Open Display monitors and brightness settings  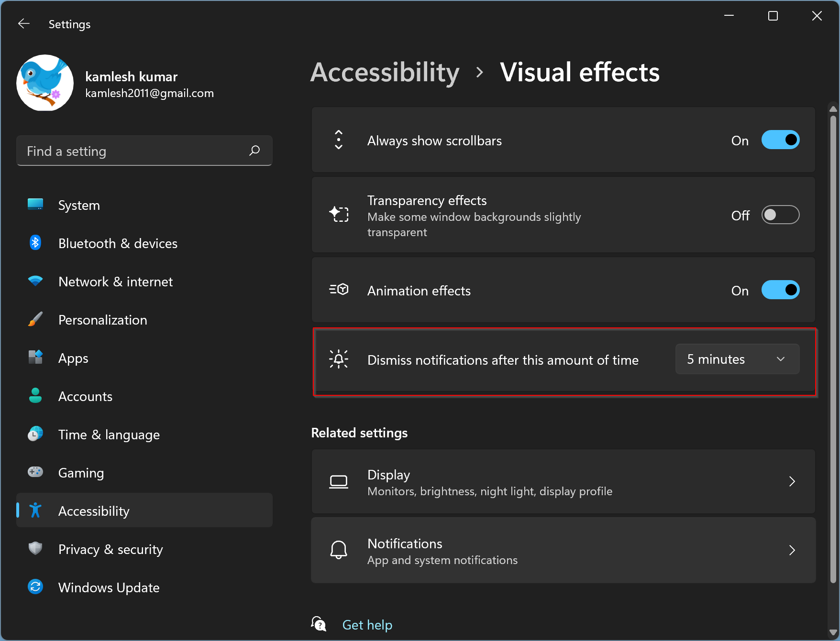[x=563, y=481]
